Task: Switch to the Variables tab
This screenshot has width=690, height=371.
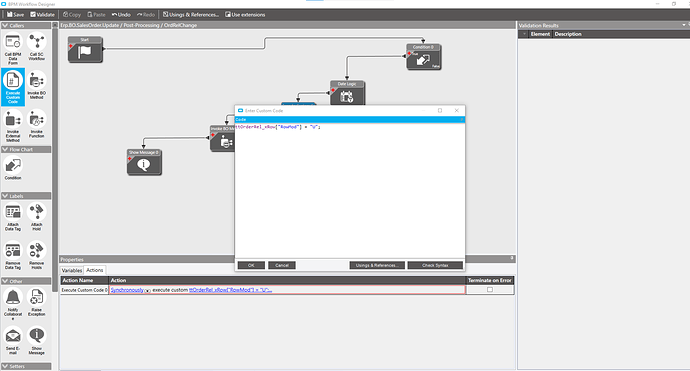Action: [72, 270]
